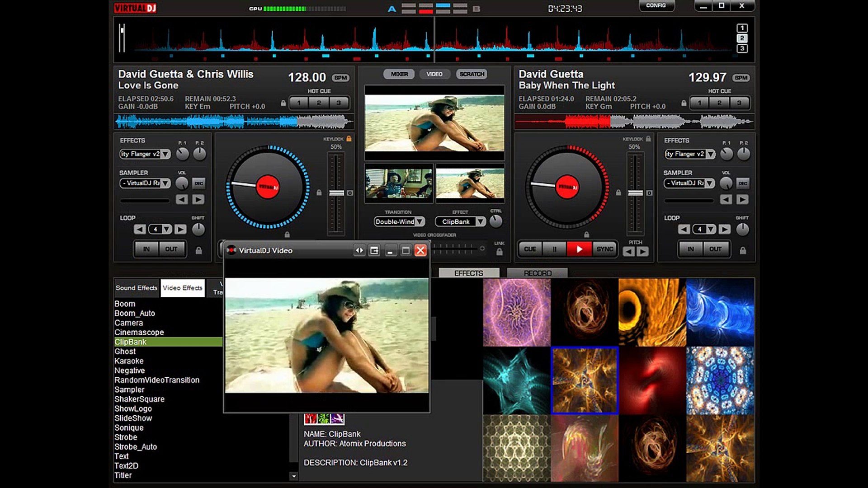The height and width of the screenshot is (488, 868).
Task: Toggle the right deck keylock padlock
Action: [x=648, y=139]
